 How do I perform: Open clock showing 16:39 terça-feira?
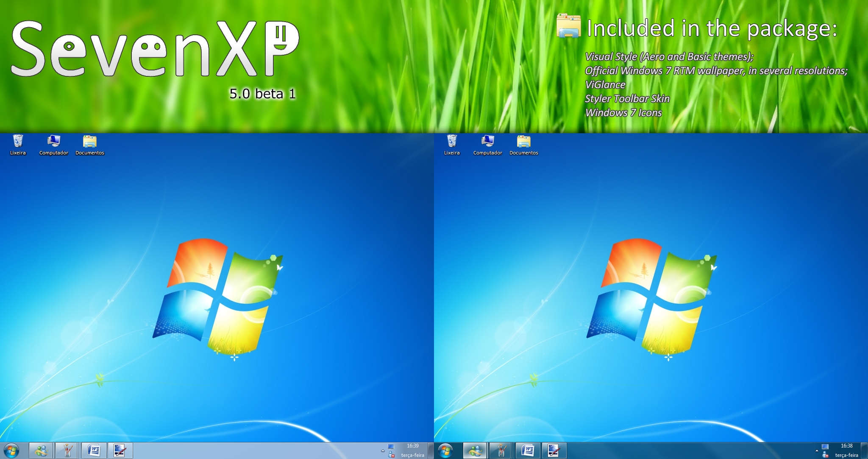(412, 451)
